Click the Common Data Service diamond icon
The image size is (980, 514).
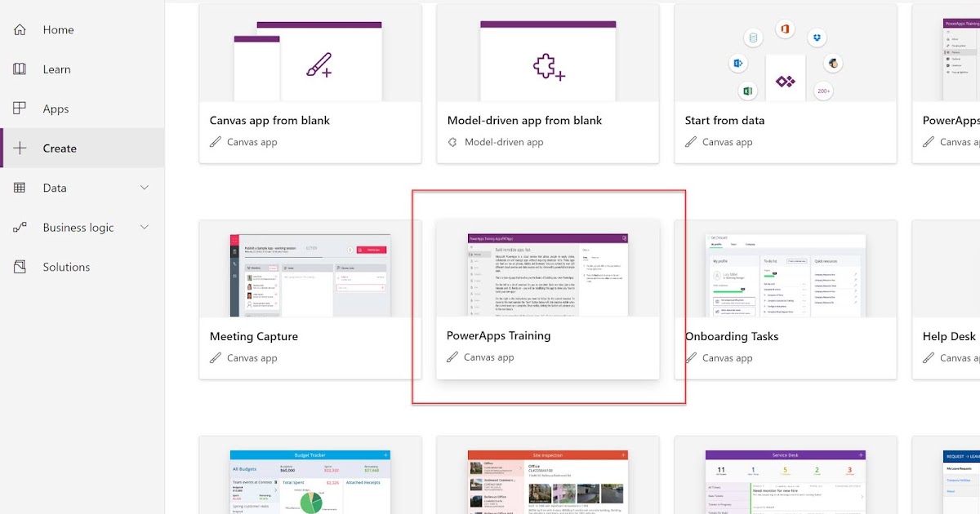click(x=785, y=81)
